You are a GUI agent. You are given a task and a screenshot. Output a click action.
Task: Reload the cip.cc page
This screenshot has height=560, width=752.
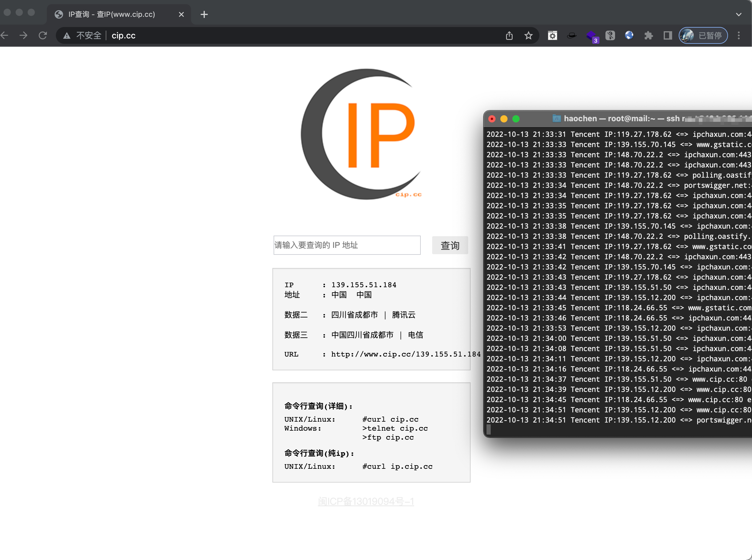click(43, 36)
